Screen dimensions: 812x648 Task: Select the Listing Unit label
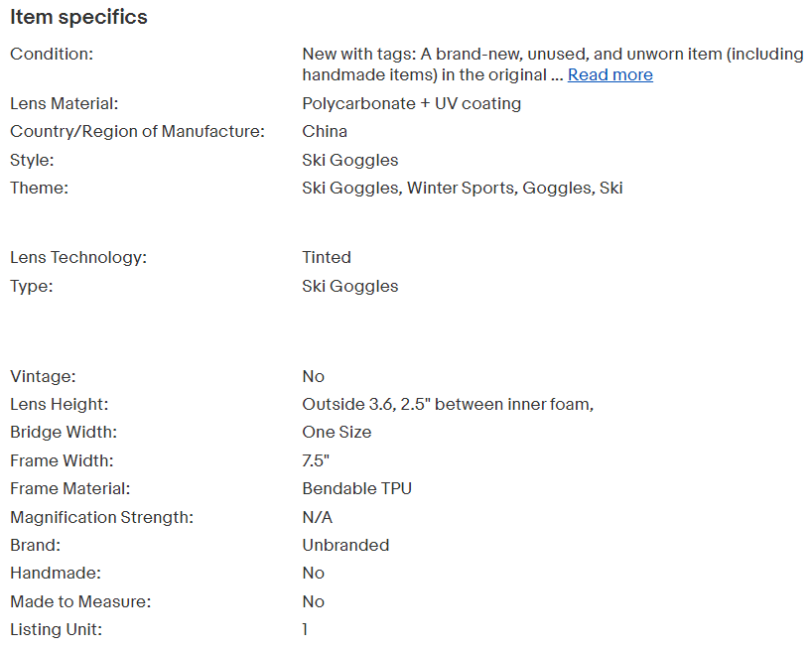click(57, 629)
